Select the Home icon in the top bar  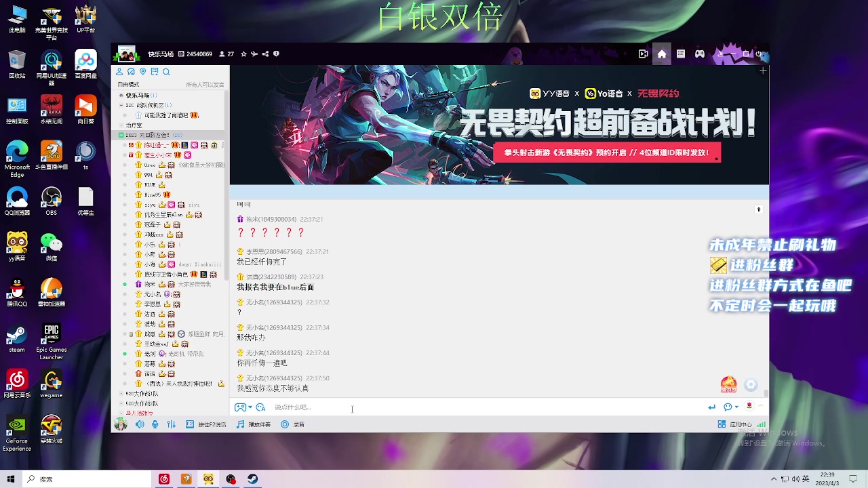pyautogui.click(x=662, y=54)
